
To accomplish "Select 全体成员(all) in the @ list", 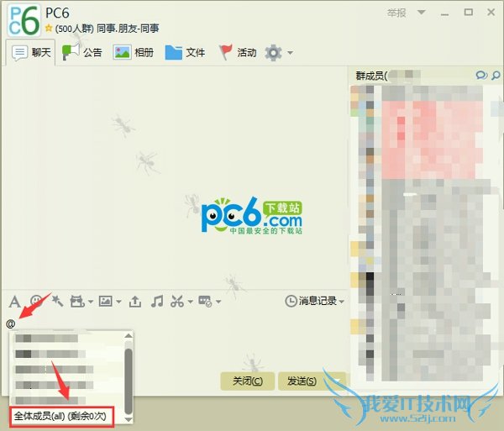I will click(61, 417).
